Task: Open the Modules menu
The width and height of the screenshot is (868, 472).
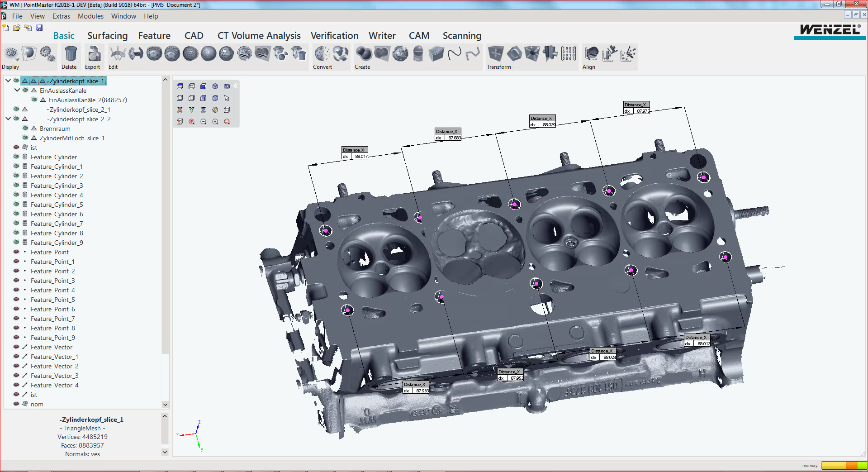Action: [90, 16]
